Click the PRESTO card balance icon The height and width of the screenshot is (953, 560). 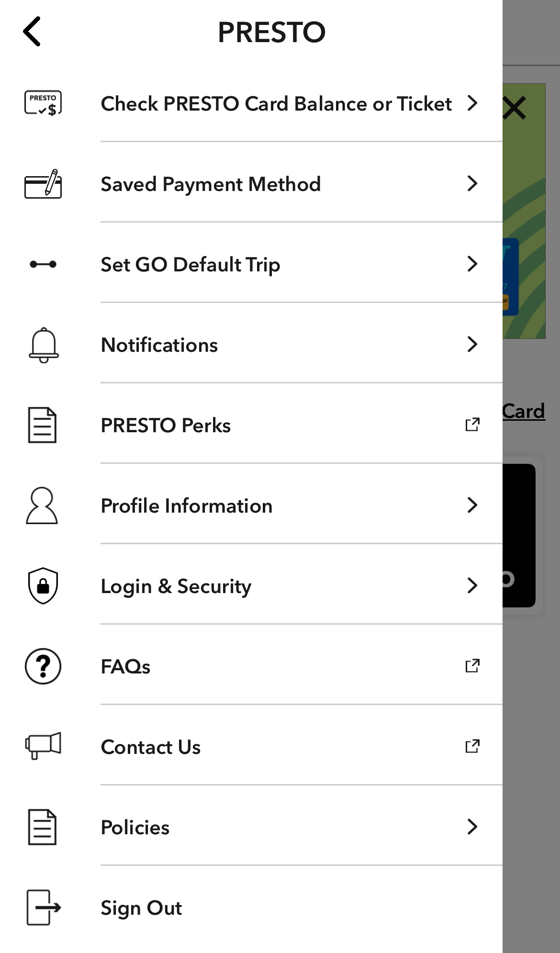(x=43, y=103)
